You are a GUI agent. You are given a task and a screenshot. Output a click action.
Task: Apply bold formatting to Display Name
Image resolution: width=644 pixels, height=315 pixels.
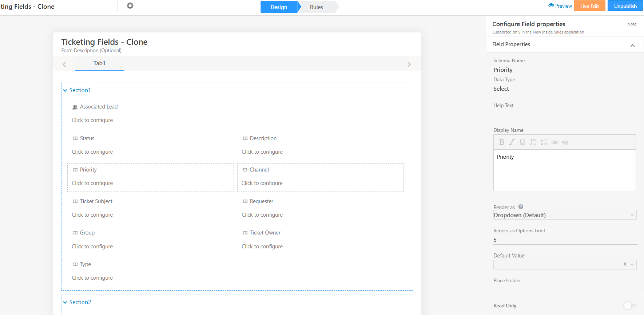502,142
